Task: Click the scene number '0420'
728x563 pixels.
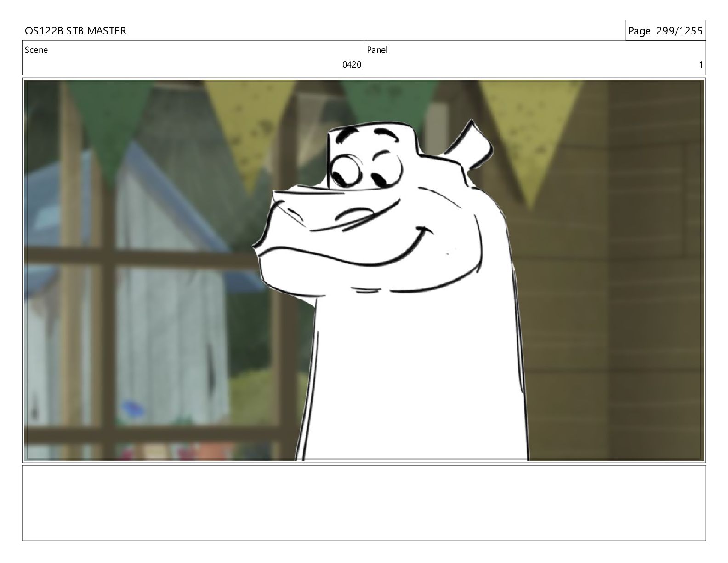Action: [x=352, y=65]
